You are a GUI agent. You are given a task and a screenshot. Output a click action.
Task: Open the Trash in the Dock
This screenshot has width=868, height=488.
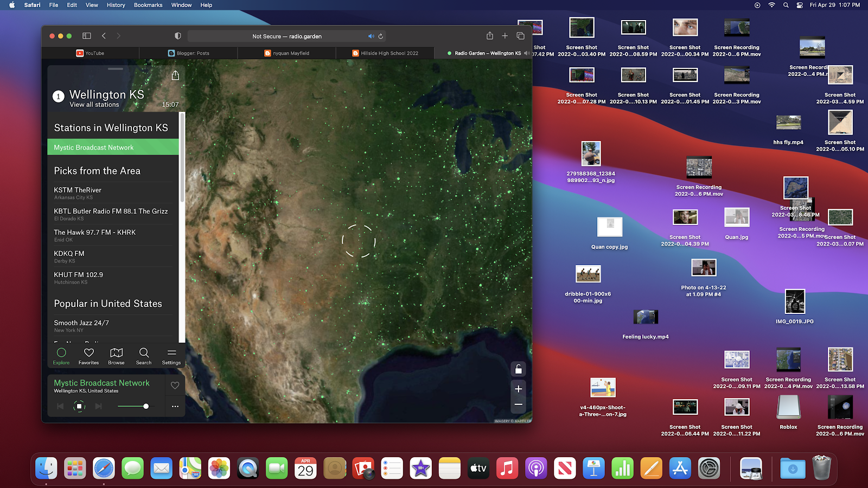822,468
